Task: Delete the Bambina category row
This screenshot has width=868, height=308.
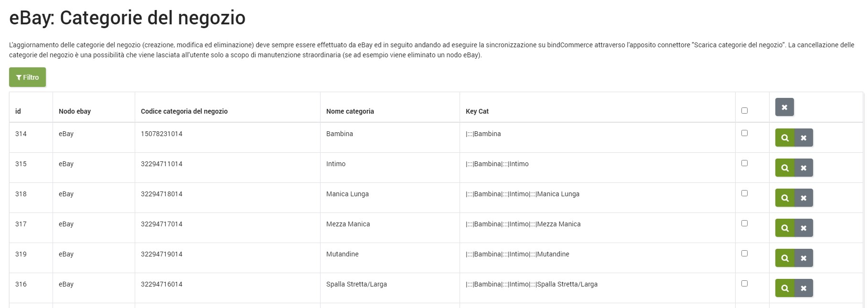Action: point(804,138)
